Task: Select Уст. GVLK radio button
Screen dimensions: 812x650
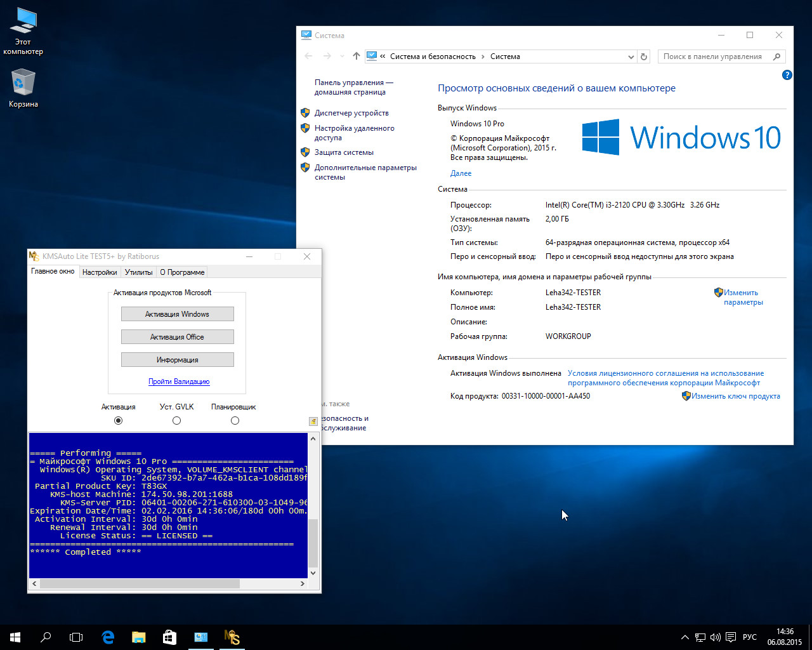Action: (176, 421)
